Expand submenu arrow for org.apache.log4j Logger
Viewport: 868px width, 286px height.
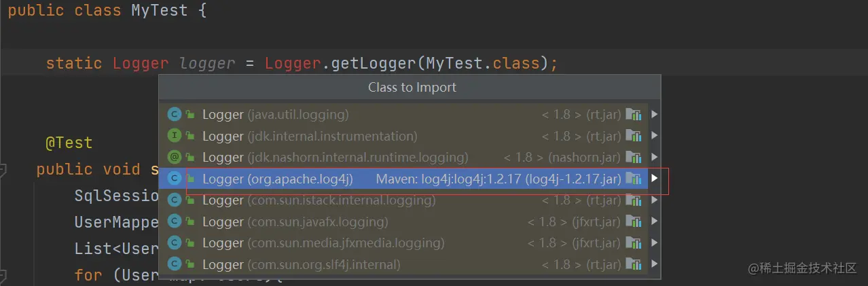click(654, 179)
